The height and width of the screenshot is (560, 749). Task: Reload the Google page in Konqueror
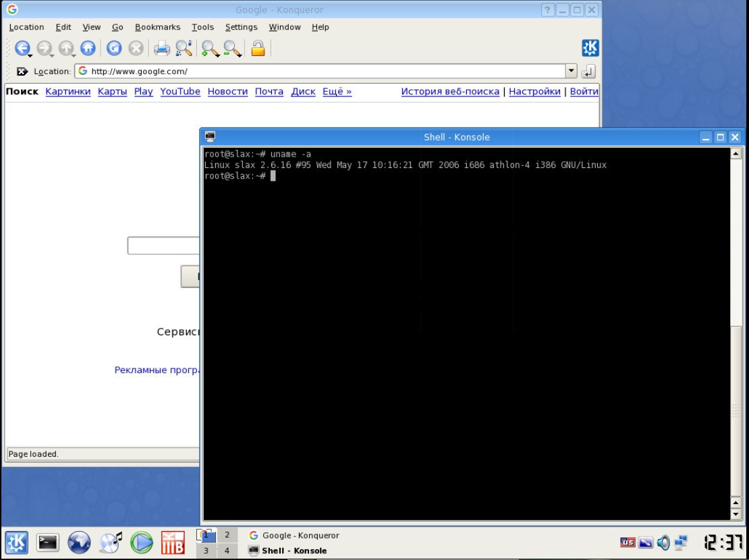pos(113,48)
